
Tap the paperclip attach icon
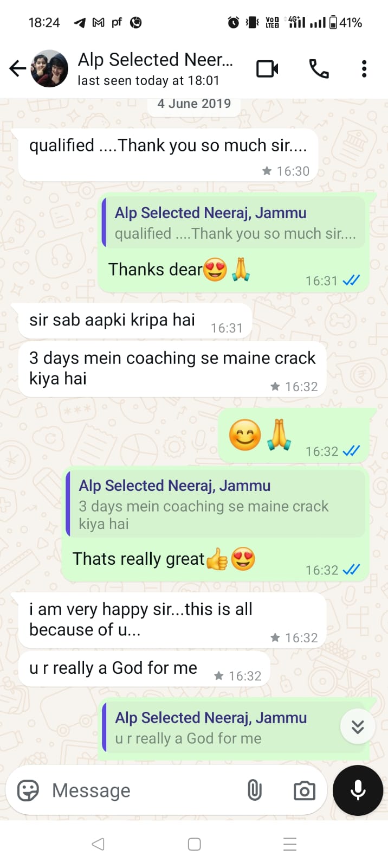tap(254, 790)
